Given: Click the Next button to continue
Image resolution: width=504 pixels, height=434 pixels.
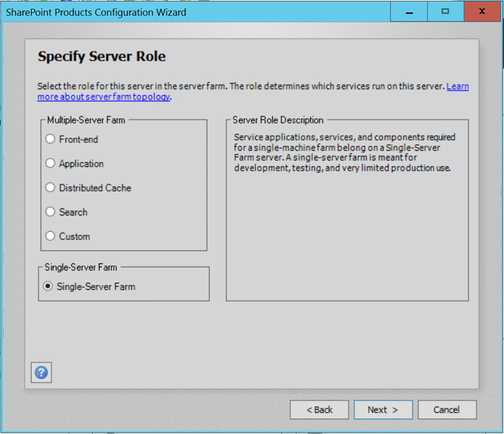Looking at the screenshot, I should pyautogui.click(x=383, y=410).
